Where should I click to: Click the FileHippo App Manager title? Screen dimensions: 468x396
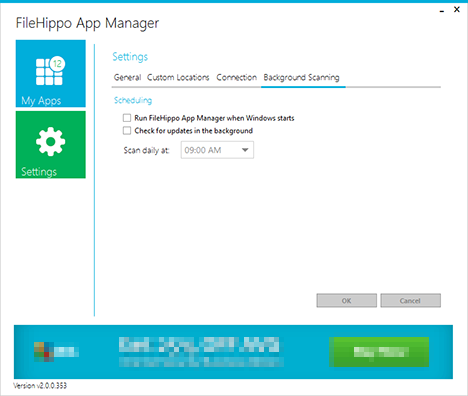(x=87, y=23)
